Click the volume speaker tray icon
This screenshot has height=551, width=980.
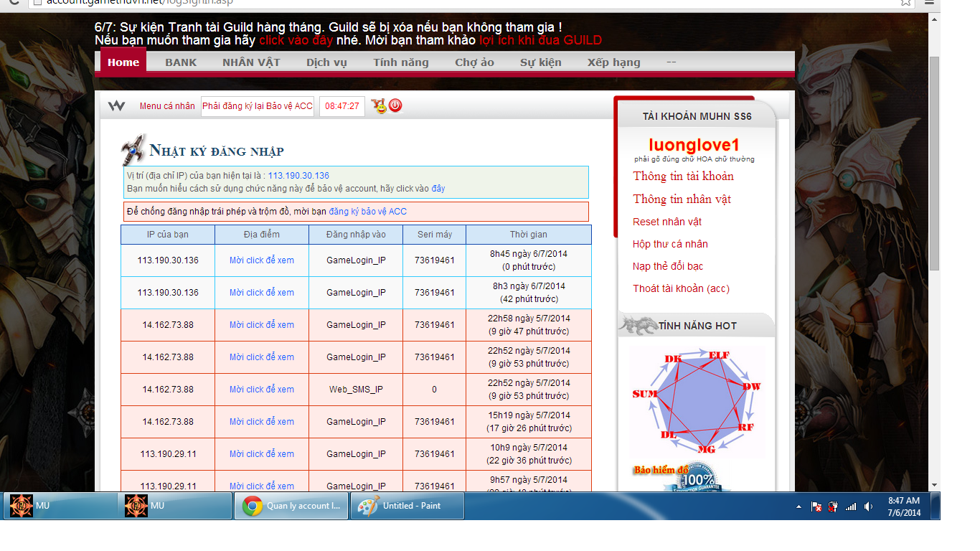868,507
